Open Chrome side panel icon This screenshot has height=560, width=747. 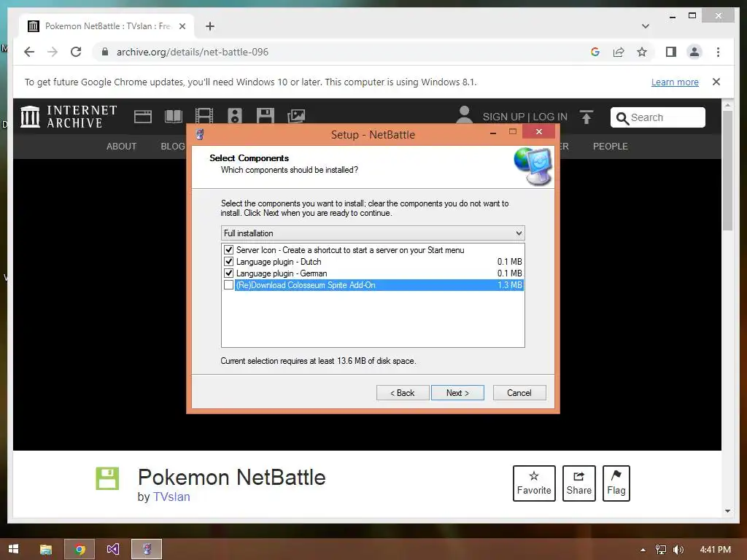point(671,52)
